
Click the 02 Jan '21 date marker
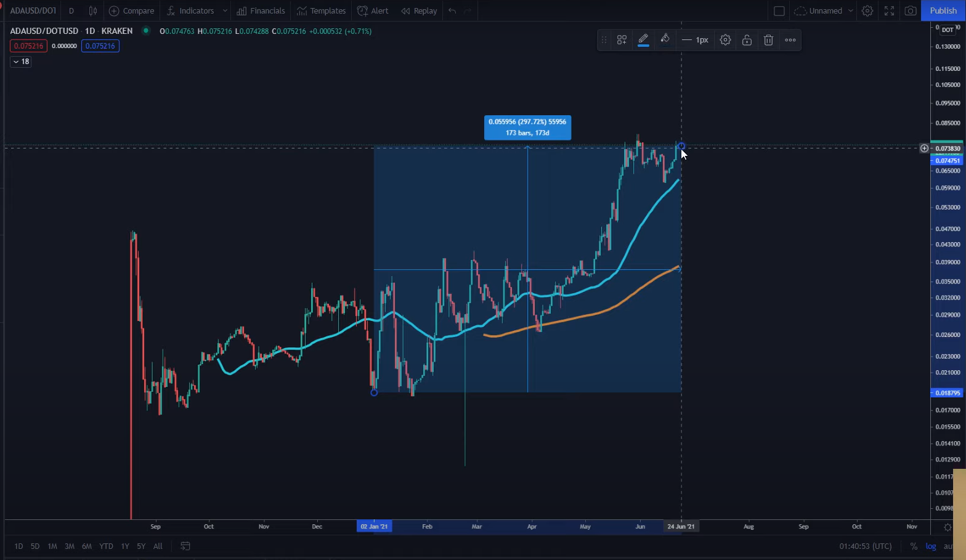374,527
